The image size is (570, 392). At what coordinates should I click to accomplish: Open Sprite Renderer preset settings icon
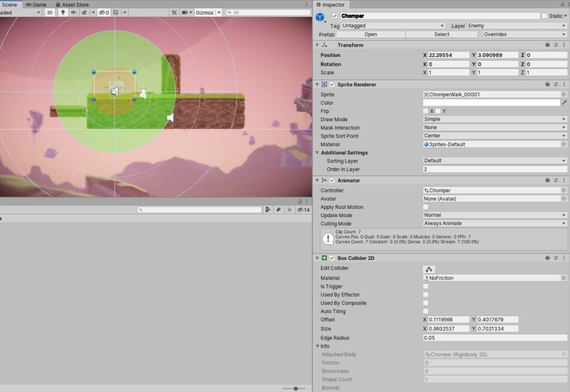click(x=556, y=85)
